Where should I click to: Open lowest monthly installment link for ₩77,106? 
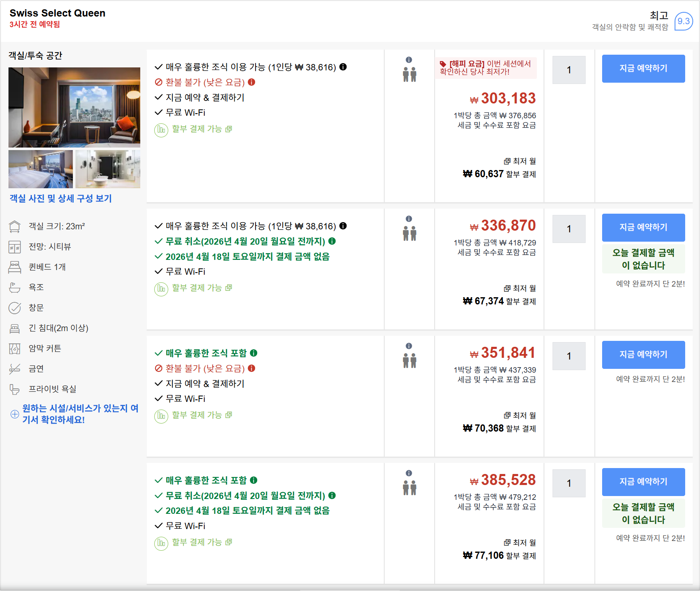click(x=520, y=543)
